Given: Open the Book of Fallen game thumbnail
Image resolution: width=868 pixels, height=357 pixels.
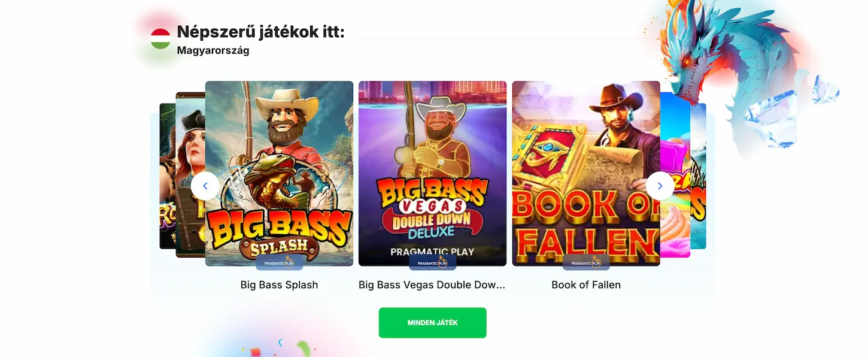Looking at the screenshot, I should click(x=586, y=174).
